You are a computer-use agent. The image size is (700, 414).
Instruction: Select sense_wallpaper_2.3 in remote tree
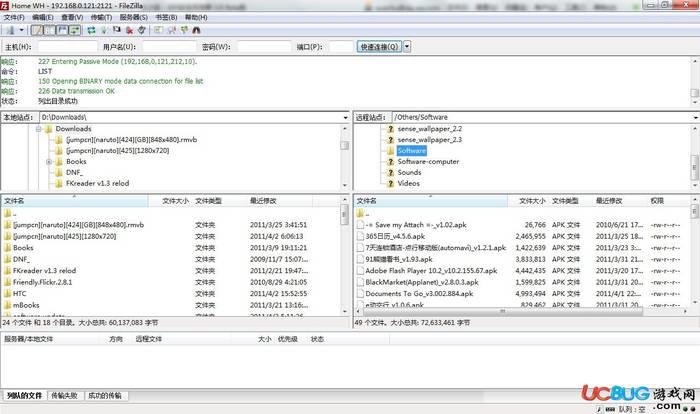(x=429, y=140)
